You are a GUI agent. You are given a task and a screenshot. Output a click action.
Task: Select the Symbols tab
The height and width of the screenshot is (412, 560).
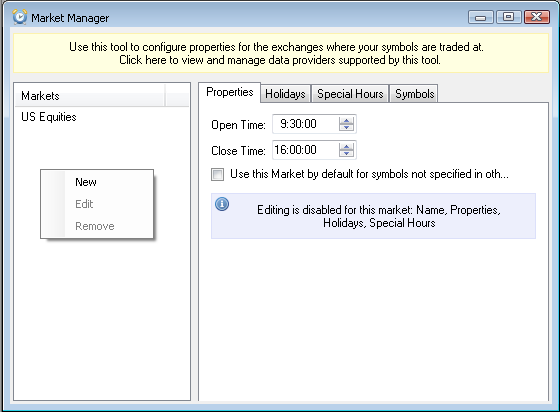(x=414, y=94)
